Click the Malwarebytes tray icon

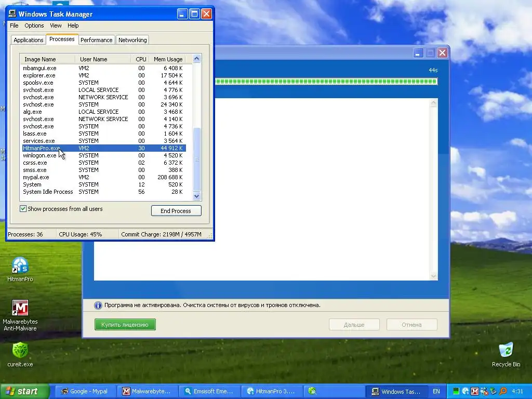475,391
